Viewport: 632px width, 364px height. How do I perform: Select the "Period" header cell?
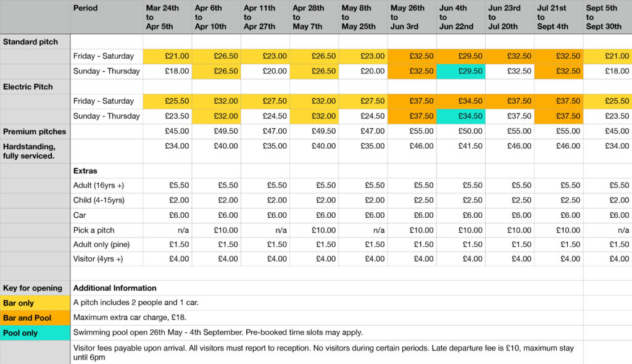click(106, 17)
